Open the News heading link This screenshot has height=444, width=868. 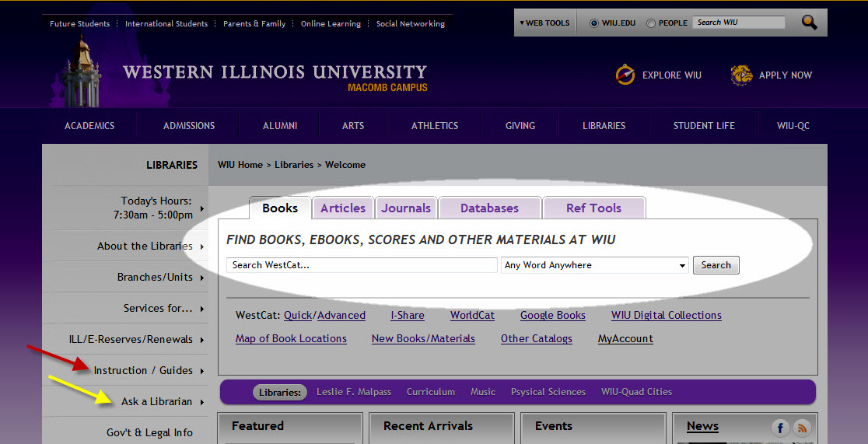coord(702,426)
